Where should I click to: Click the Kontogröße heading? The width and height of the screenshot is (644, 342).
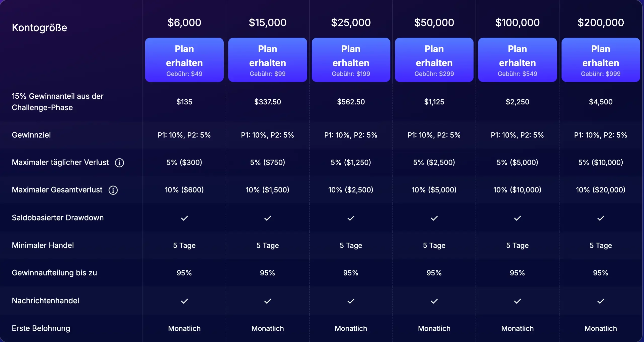39,27
